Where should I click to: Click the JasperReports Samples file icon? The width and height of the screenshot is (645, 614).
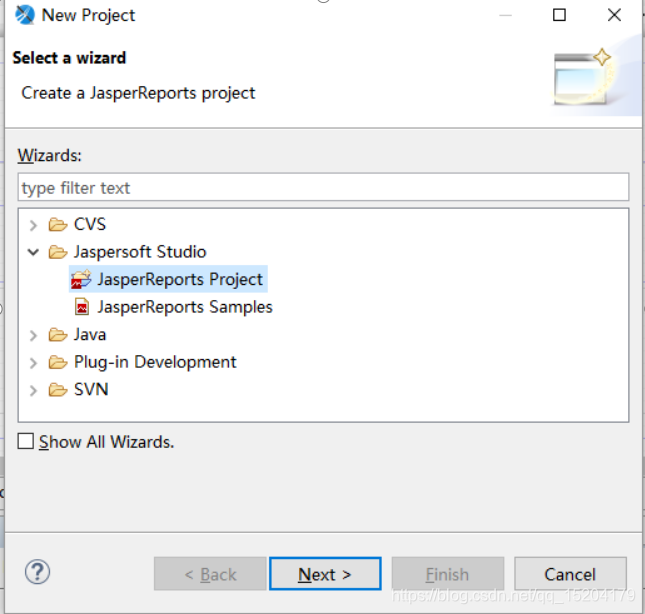coord(82,307)
